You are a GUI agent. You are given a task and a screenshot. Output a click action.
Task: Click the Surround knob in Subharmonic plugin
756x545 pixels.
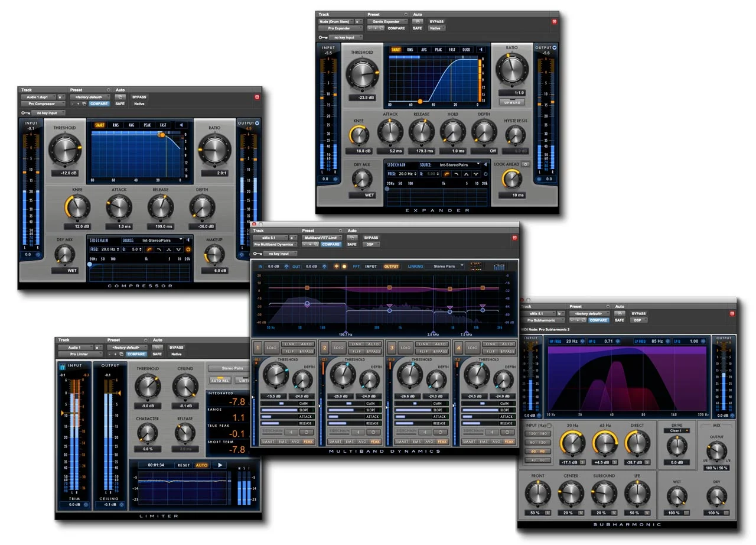604,493
